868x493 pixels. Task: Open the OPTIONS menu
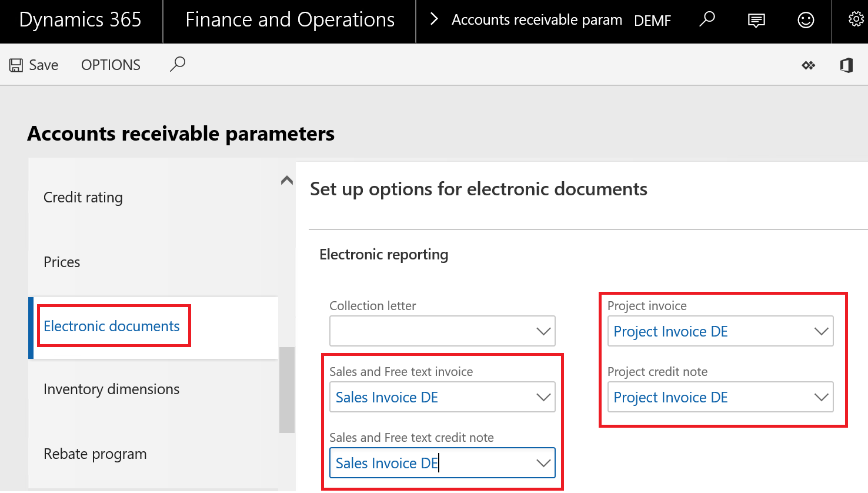coord(111,65)
